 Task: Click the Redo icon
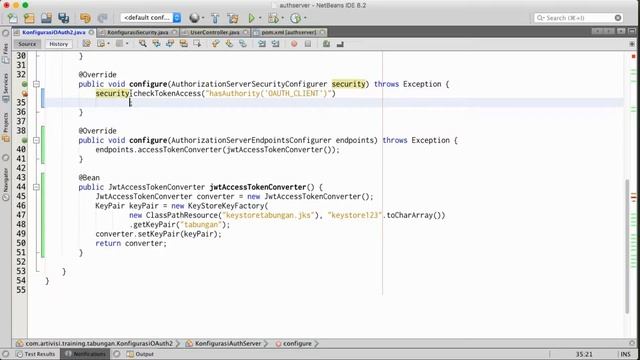pos(102,18)
